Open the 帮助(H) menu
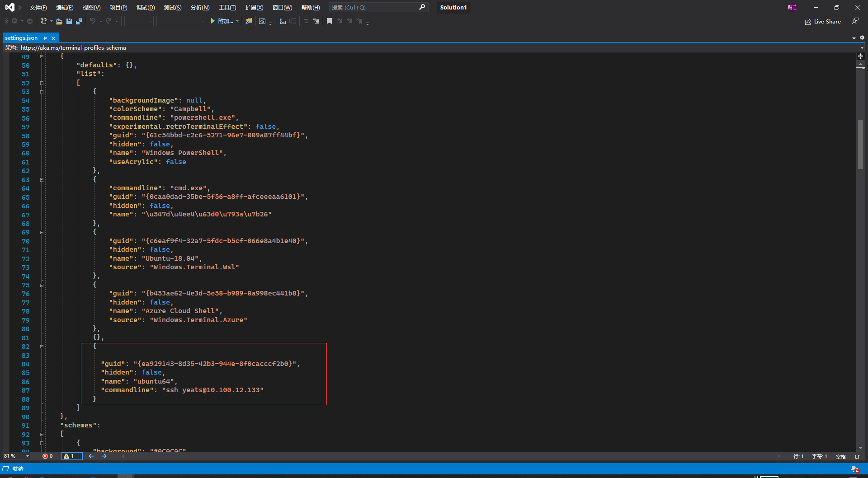Screen dimensions: 868x478 (311, 7)
